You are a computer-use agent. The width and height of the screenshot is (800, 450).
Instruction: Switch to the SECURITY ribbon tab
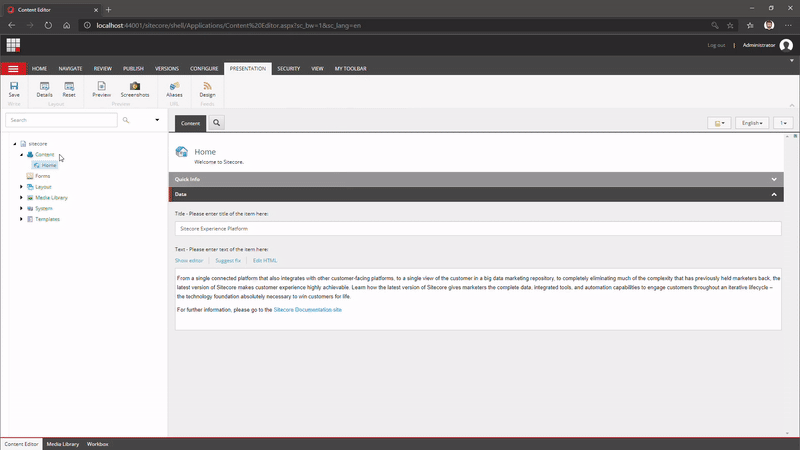pyautogui.click(x=289, y=68)
